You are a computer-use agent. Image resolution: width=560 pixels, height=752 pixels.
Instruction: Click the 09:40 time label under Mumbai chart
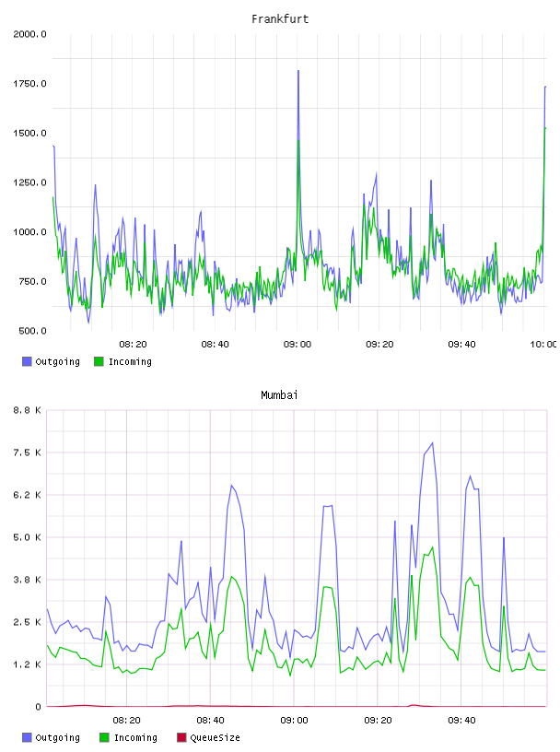[461, 720]
